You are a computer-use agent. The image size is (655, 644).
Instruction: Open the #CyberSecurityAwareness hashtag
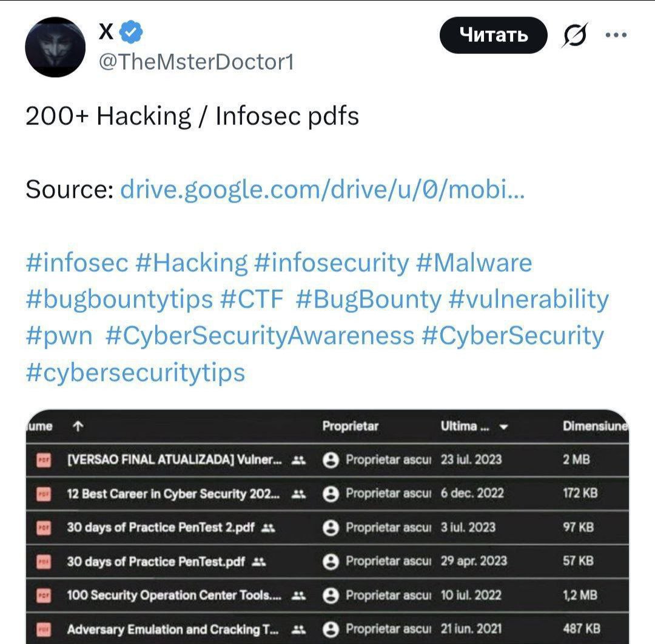[259, 335]
